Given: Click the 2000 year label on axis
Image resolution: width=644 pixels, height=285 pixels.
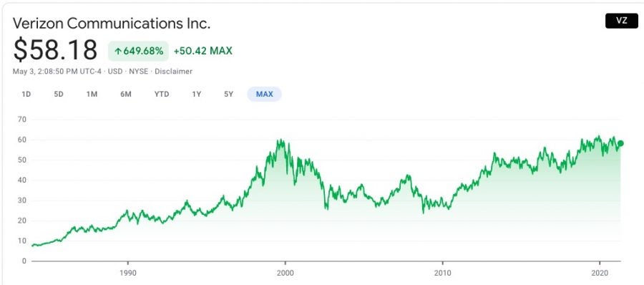Looking at the screenshot, I should [285, 273].
